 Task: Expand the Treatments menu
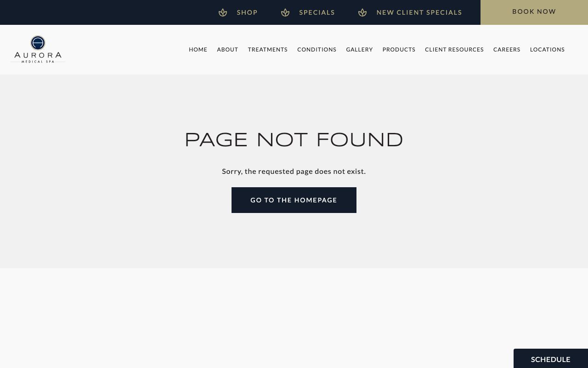coord(268,50)
